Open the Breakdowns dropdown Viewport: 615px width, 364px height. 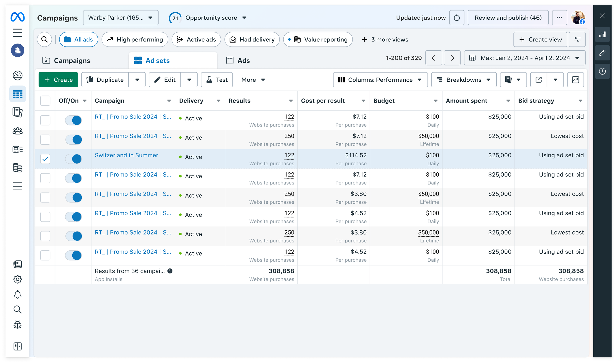(x=463, y=80)
